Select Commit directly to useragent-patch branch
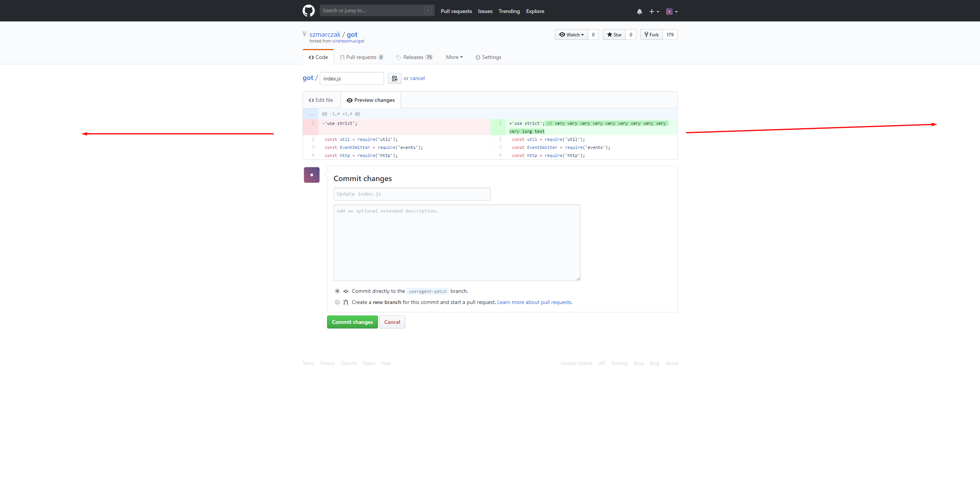Screen dimensions: 980x500 [x=337, y=291]
